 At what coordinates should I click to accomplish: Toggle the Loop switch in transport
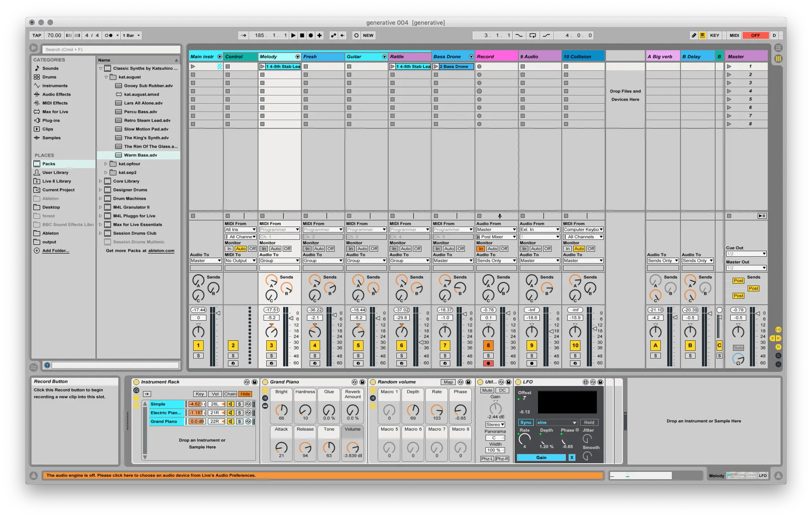(x=533, y=35)
